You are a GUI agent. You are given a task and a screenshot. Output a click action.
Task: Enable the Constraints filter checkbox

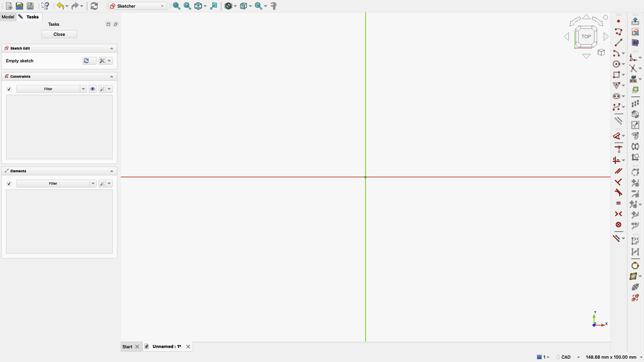point(8,89)
